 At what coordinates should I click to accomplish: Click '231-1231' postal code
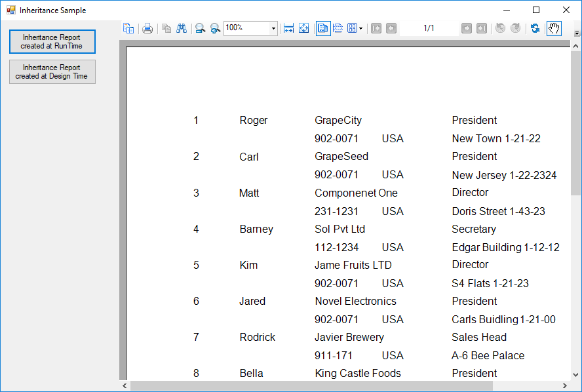pos(336,211)
